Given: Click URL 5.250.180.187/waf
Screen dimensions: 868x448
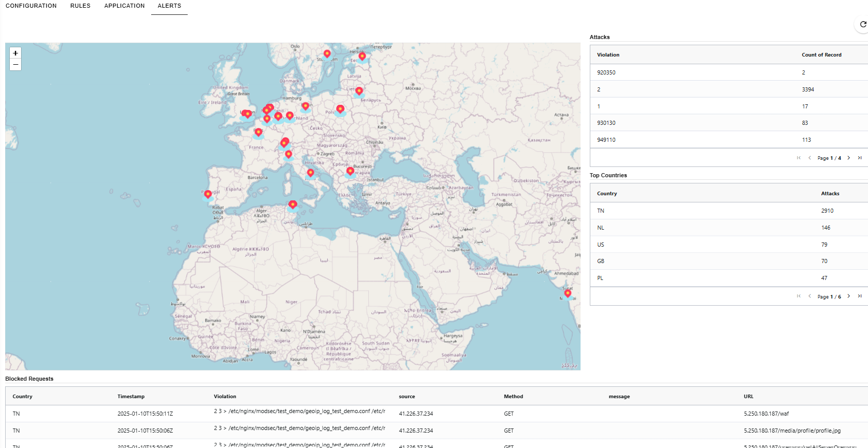Looking at the screenshot, I should (x=766, y=414).
